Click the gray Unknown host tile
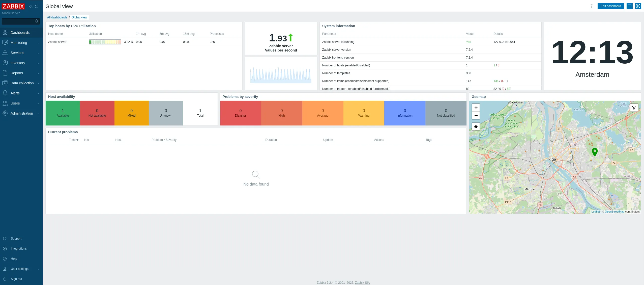 pos(166,113)
